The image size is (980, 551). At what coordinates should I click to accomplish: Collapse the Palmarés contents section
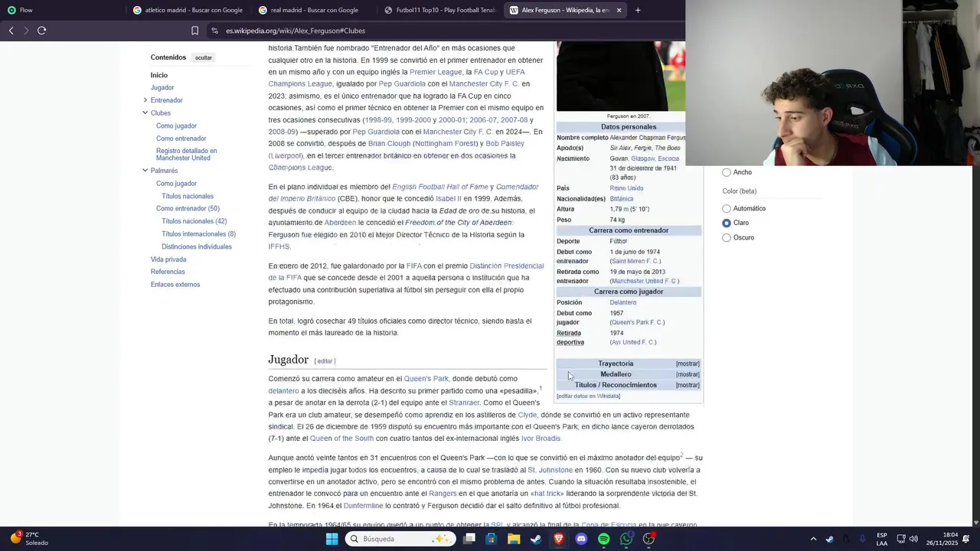click(x=145, y=171)
